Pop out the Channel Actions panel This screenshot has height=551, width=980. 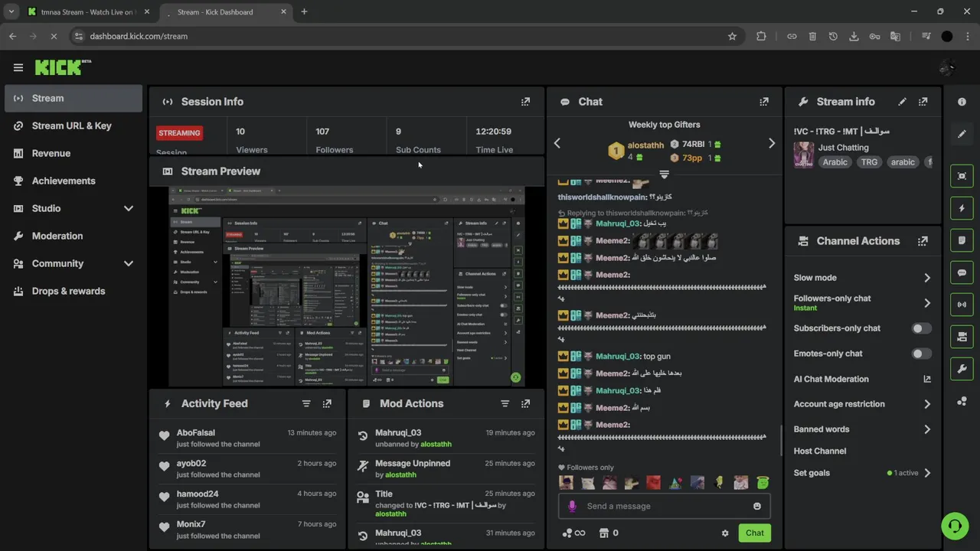point(923,241)
